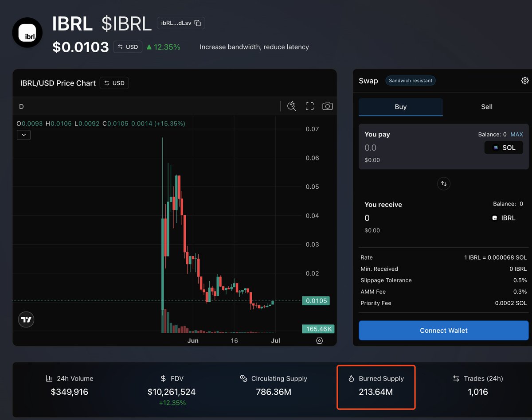Click the IBRL receive token label
532x420 pixels.
(x=504, y=218)
